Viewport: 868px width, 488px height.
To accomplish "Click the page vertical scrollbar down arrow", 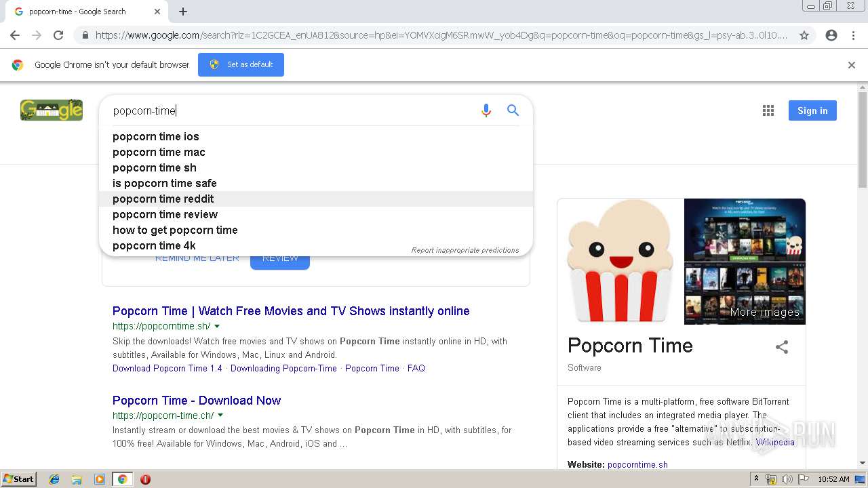I will pos(863,463).
